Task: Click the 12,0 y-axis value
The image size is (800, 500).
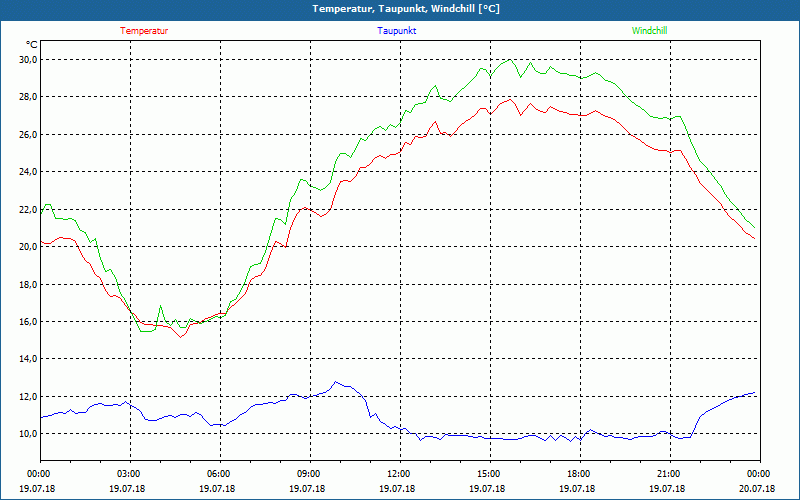Action: pyautogui.click(x=29, y=397)
